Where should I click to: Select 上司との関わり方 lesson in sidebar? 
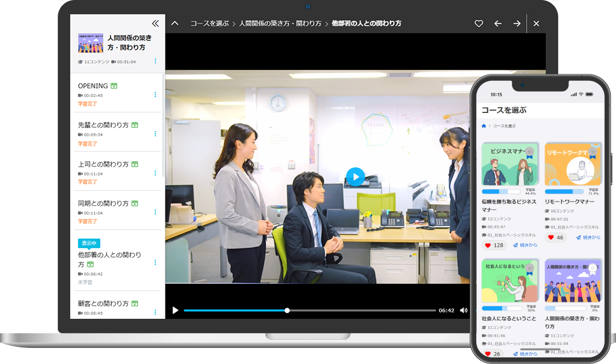[103, 164]
